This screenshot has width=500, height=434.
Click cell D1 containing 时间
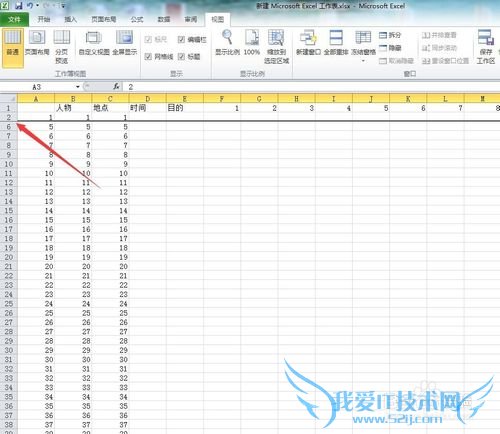pyautogui.click(x=147, y=108)
